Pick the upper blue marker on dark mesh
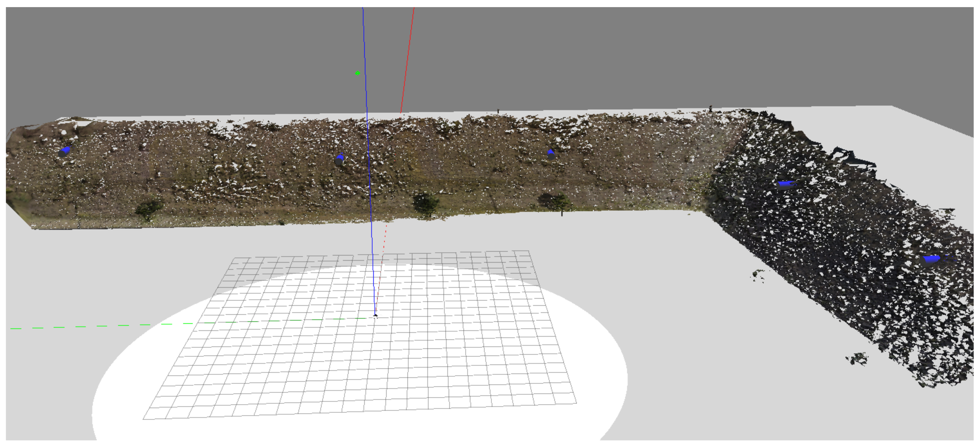 786,184
